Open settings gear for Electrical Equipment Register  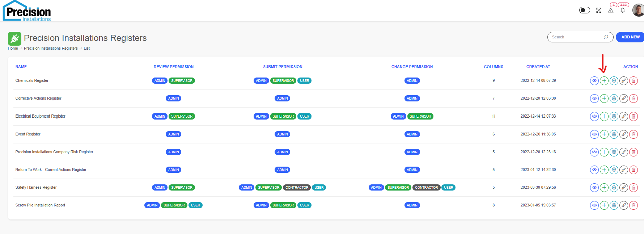tap(614, 116)
